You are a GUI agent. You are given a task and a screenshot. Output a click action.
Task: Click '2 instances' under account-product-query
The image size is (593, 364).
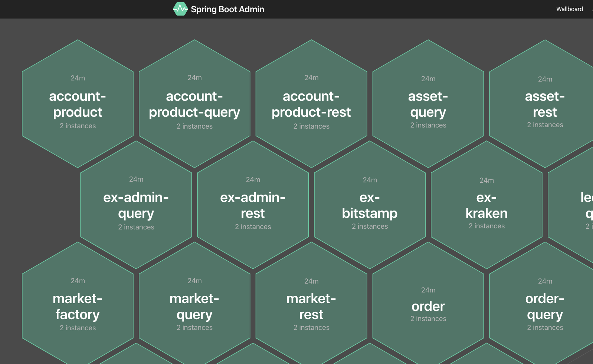[194, 126]
